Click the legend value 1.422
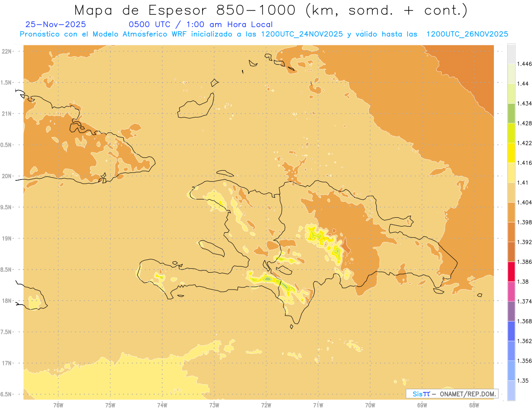This screenshot has height=411, width=532. [524, 143]
